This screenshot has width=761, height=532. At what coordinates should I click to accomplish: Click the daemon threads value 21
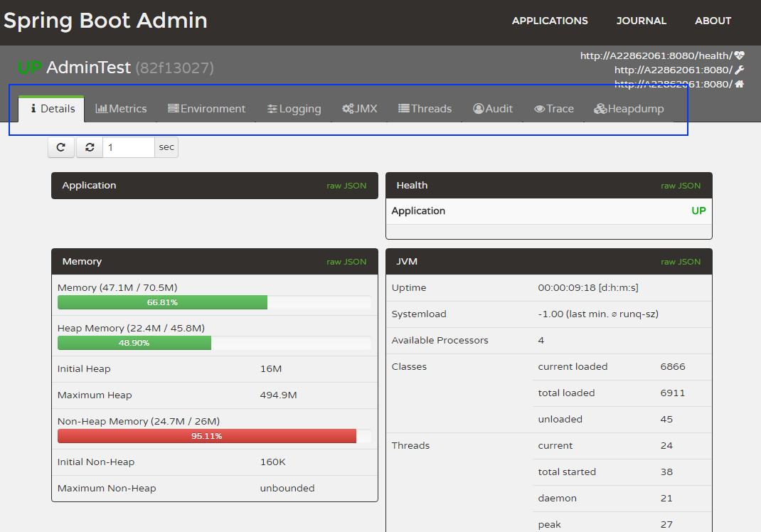tap(666, 498)
